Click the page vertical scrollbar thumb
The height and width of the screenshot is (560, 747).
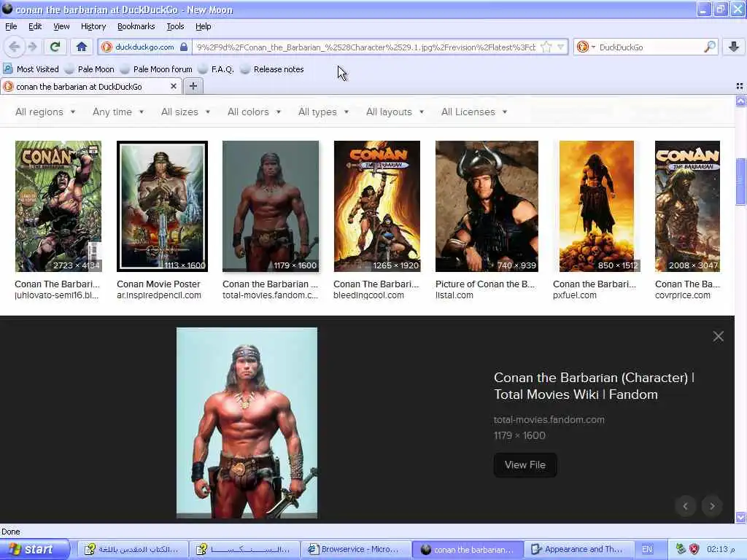pyautogui.click(x=741, y=182)
